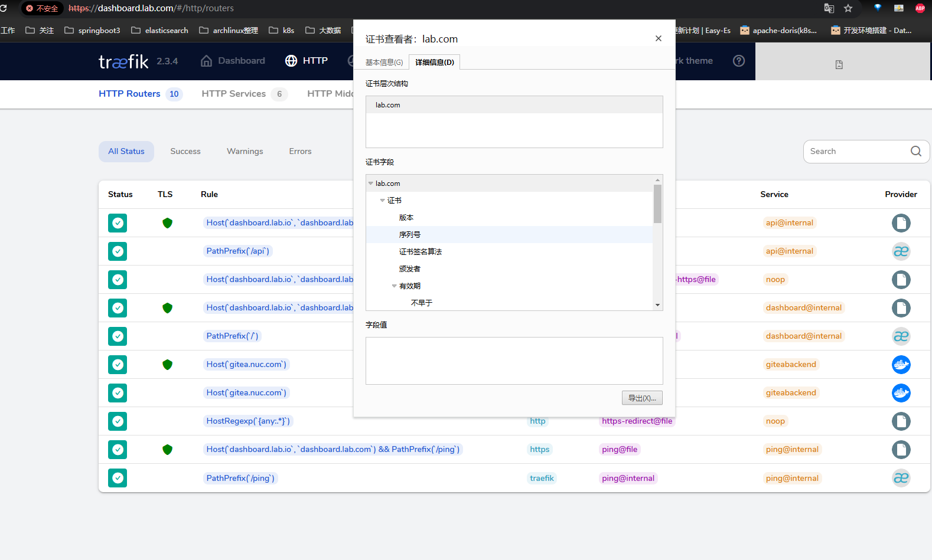Viewport: 932px width, 560px height.
Task: Click the certificate fields scrollbar down arrow
Action: point(657,305)
